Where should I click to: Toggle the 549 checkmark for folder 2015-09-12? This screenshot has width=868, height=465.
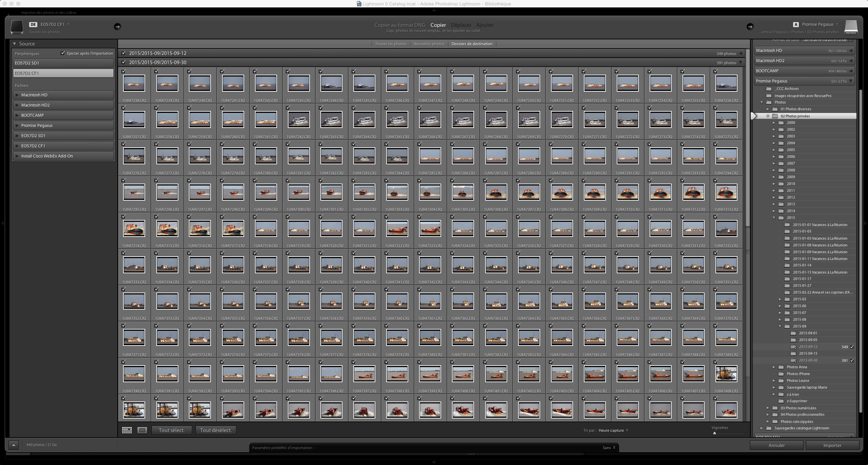[852, 347]
